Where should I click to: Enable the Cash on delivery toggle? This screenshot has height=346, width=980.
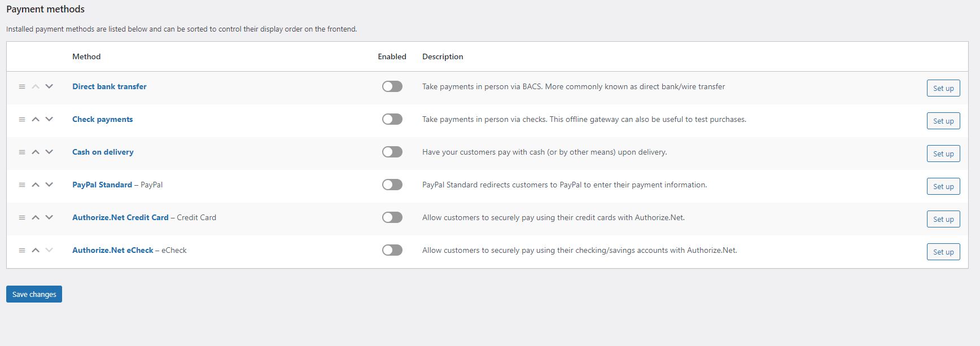pos(392,152)
